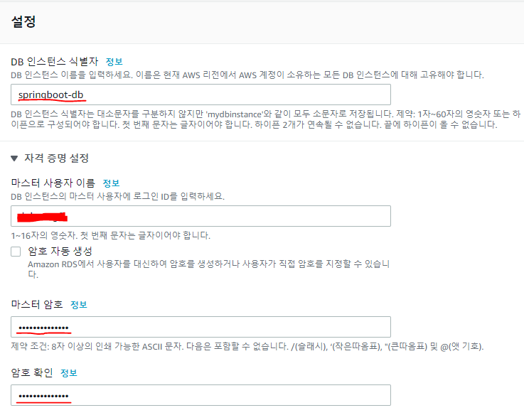This screenshot has height=420, width=524.
Task: Open 정보 link beside DB 인스턴스 식별자
Action: 114,62
